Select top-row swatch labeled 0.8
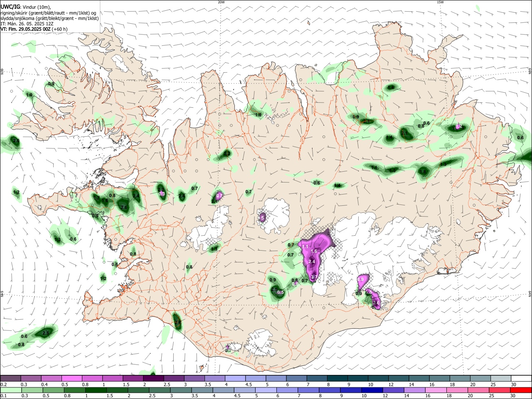532x399 pixels. (x=92, y=378)
